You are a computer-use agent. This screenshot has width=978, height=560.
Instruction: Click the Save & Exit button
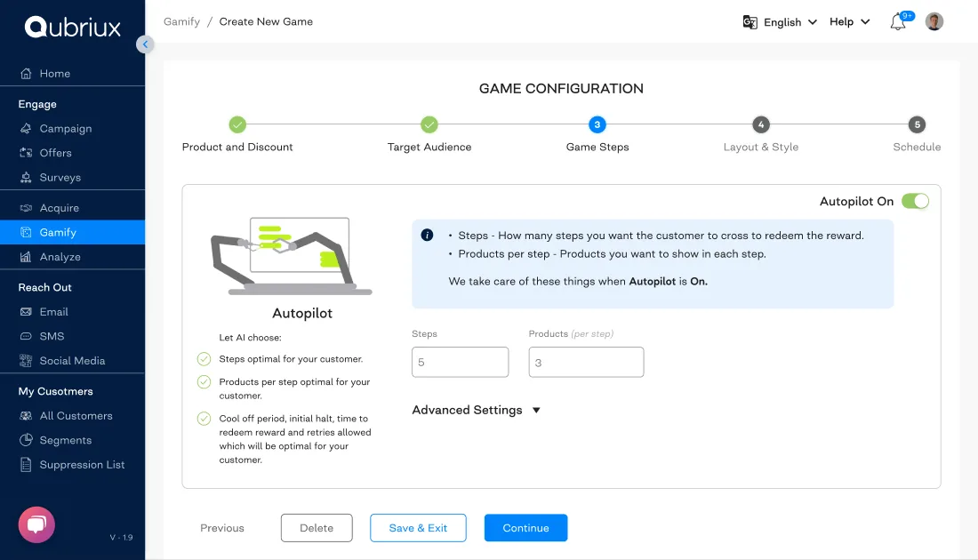(418, 528)
